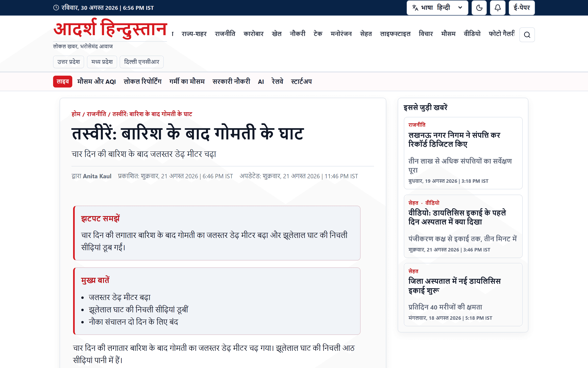This screenshot has height=368, width=588.
Task: Open search with the magnifier icon
Action: [x=527, y=35]
